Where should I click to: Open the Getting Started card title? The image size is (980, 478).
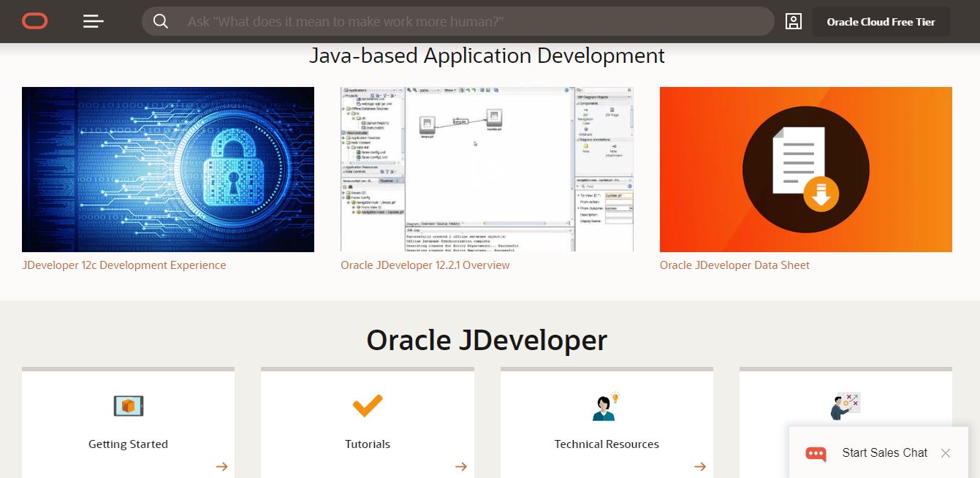tap(128, 444)
